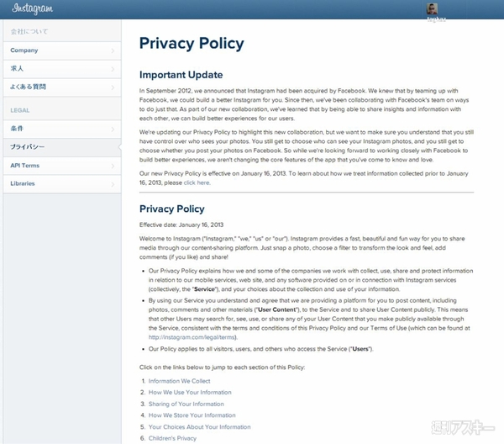Follow the 'click here' link
The height and width of the screenshot is (444, 504).
pos(196,182)
